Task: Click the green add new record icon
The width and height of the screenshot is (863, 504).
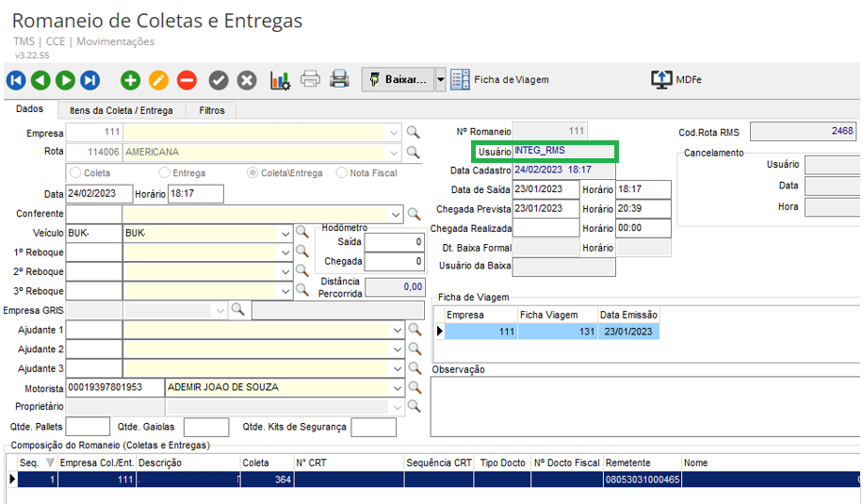Action: (x=130, y=80)
